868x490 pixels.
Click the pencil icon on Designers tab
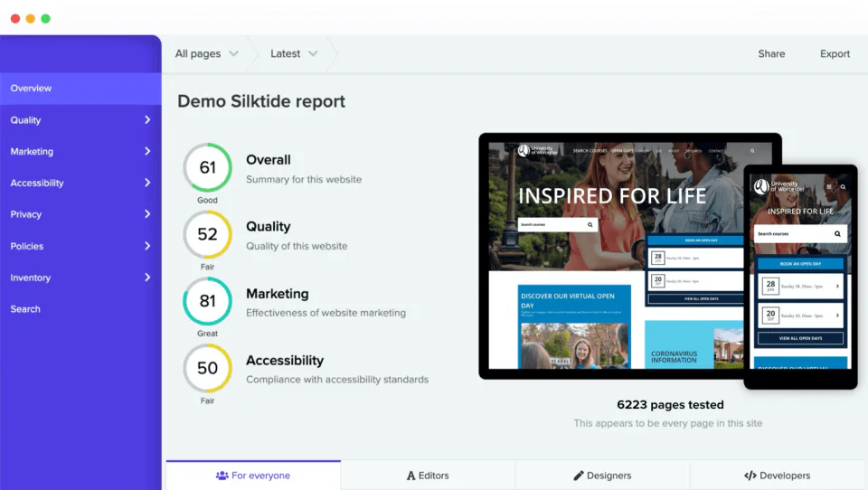[x=579, y=476]
